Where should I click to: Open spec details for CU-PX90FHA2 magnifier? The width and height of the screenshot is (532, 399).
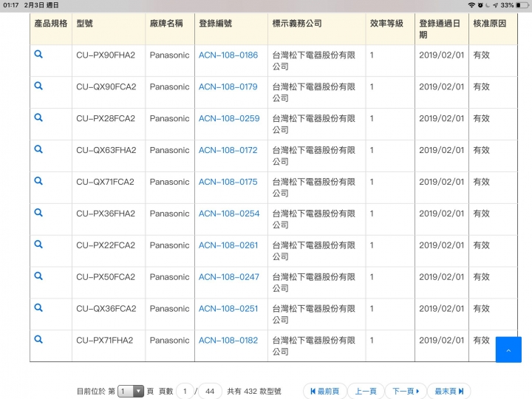click(x=38, y=54)
